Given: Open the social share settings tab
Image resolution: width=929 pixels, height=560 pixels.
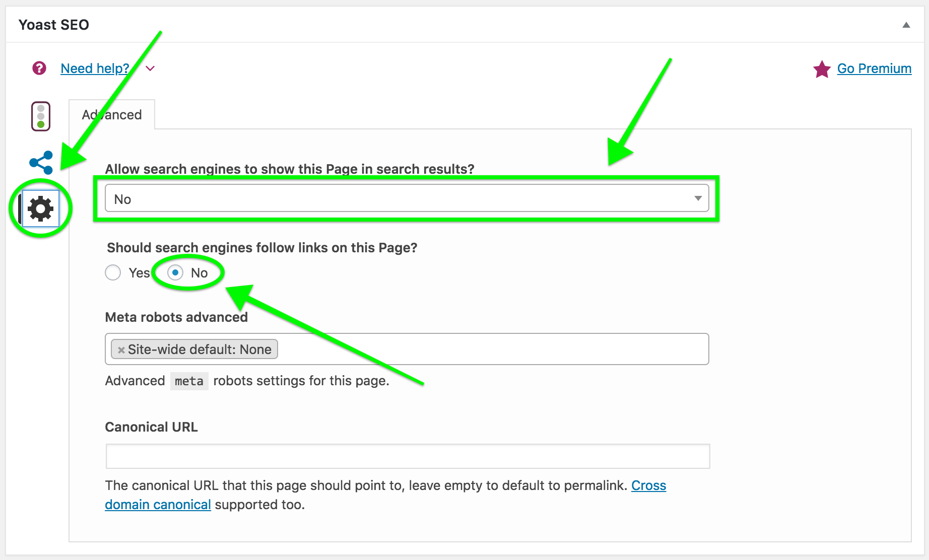Looking at the screenshot, I should (41, 163).
